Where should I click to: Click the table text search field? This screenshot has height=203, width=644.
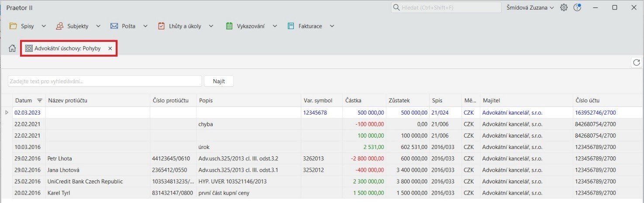pyautogui.click(x=105, y=81)
